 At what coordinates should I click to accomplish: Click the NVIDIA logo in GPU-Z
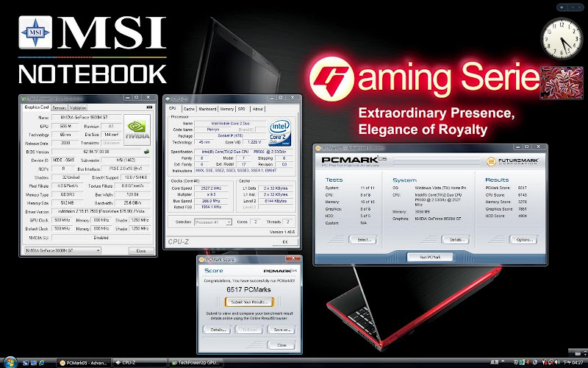click(137, 130)
